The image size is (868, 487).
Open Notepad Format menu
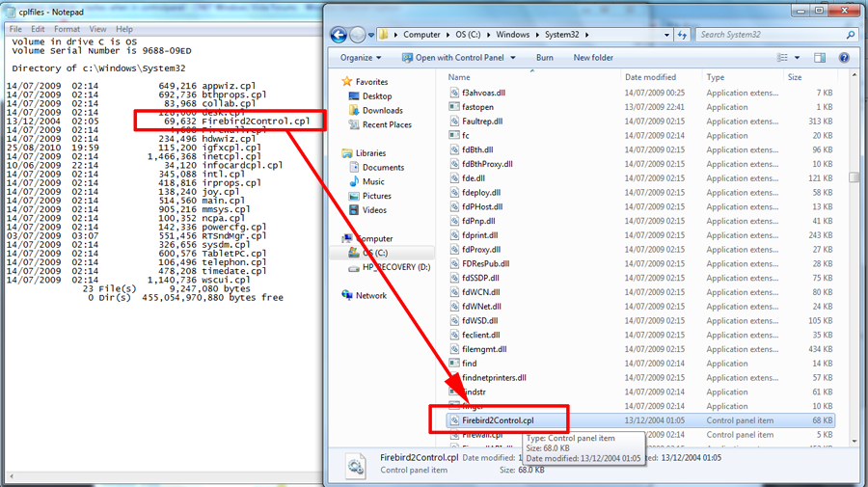[x=67, y=29]
